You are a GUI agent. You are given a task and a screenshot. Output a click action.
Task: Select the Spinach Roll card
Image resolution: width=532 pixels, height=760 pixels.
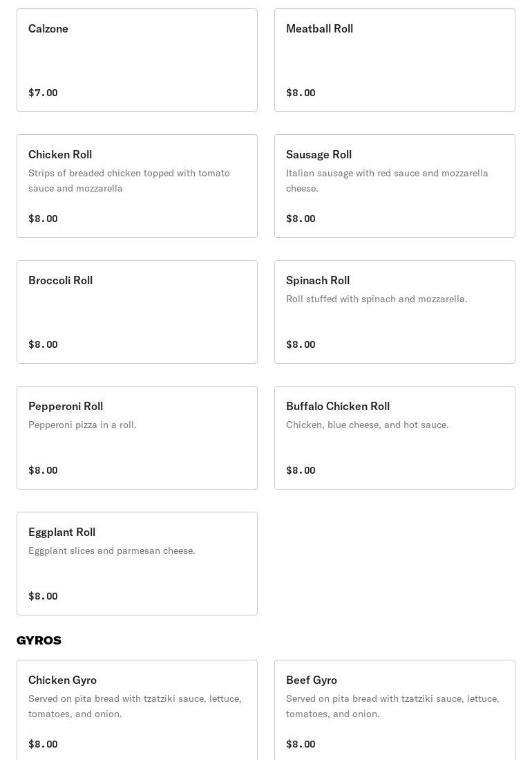395,312
